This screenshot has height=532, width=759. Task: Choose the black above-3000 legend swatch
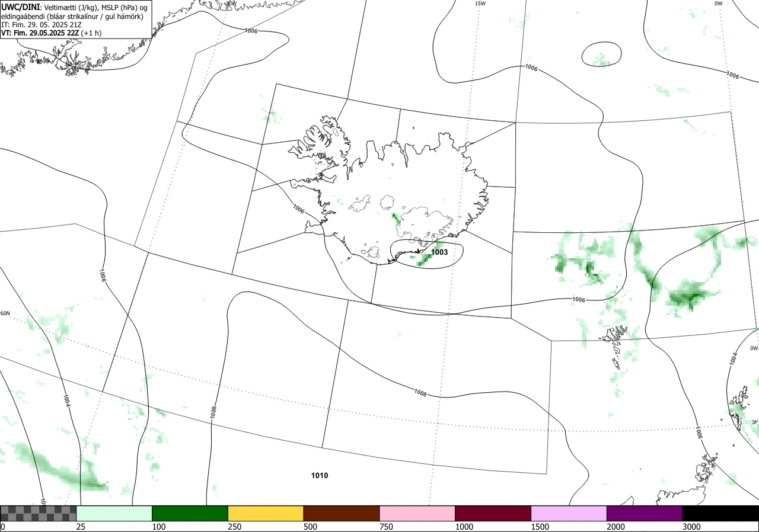point(720,513)
